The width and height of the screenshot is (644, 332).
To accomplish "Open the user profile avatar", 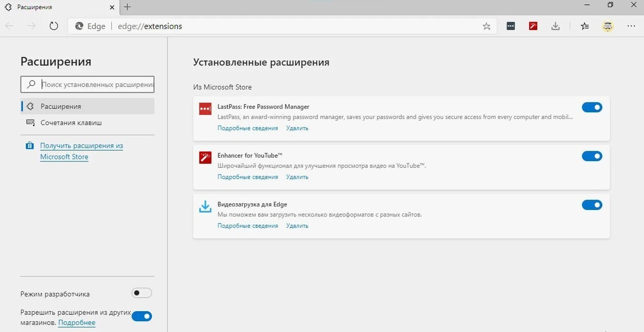I will point(608,26).
